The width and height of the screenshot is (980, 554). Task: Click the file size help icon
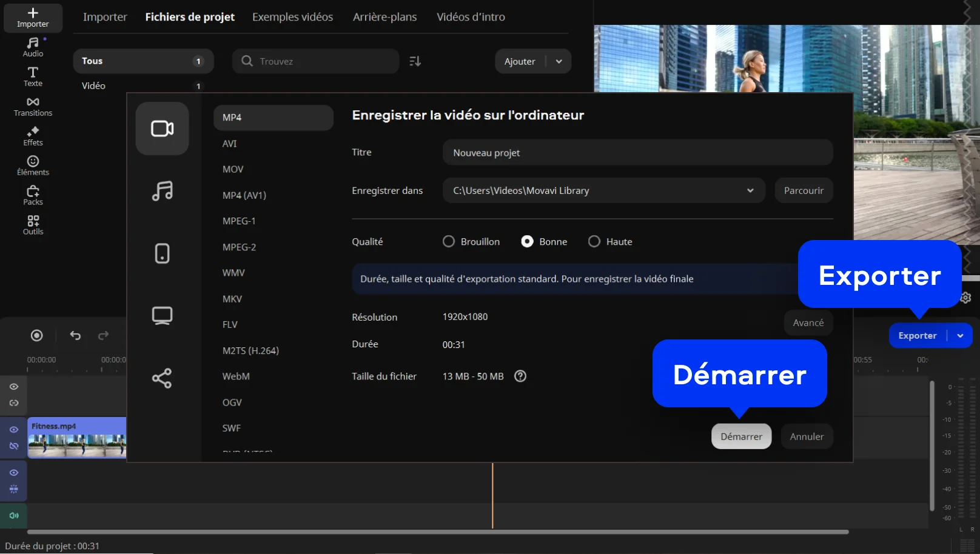[x=520, y=376]
